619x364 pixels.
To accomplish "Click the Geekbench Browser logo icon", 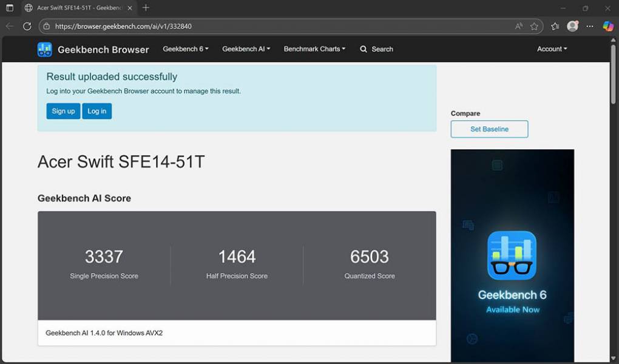I will (45, 49).
